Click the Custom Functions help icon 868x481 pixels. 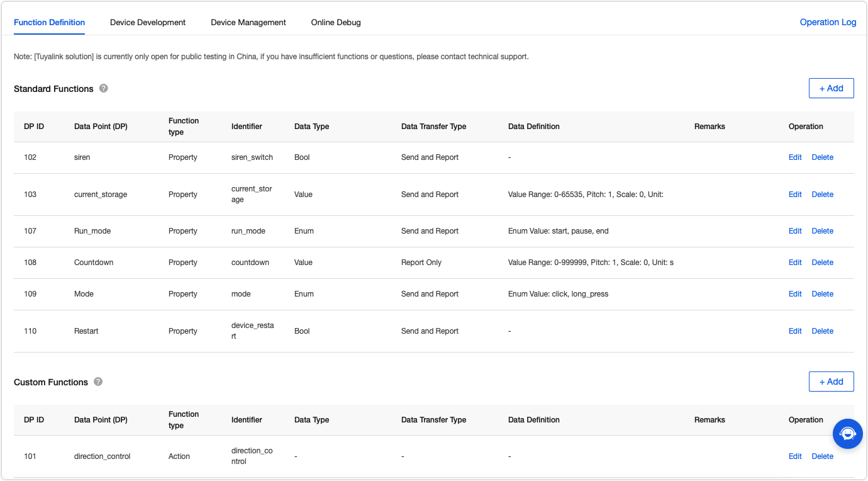(98, 382)
